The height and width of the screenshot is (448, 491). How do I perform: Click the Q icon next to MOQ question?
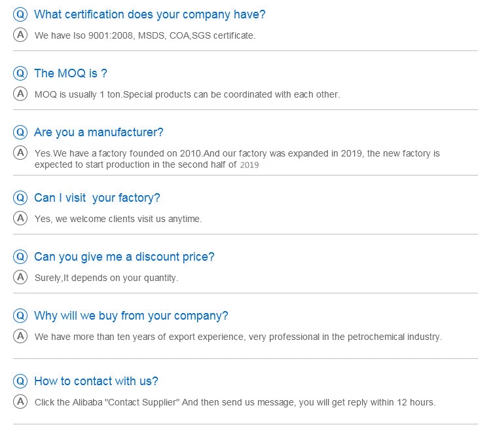coord(20,74)
